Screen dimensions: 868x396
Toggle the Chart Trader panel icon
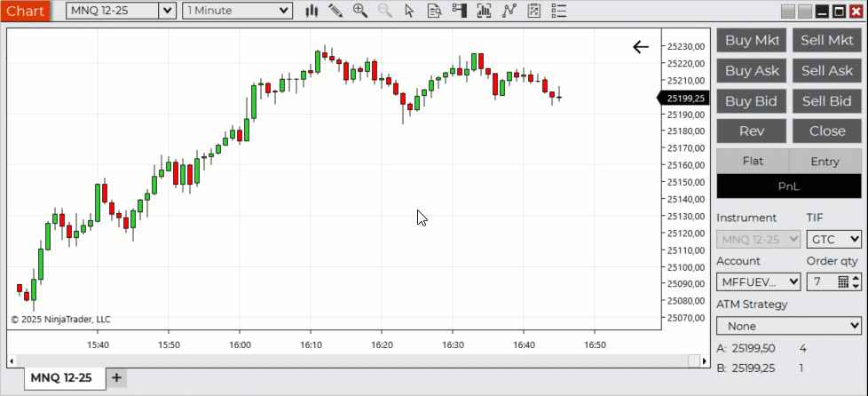(x=459, y=11)
